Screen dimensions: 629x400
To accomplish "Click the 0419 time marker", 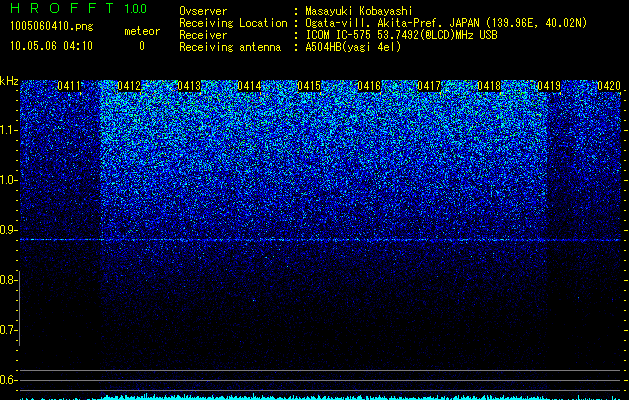I will pos(549,86).
